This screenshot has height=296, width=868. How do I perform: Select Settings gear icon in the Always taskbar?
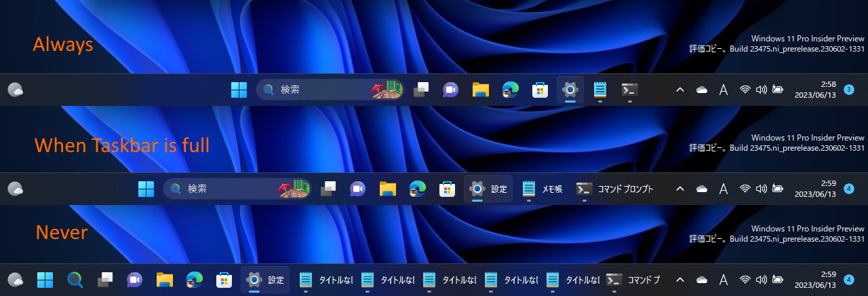[570, 90]
